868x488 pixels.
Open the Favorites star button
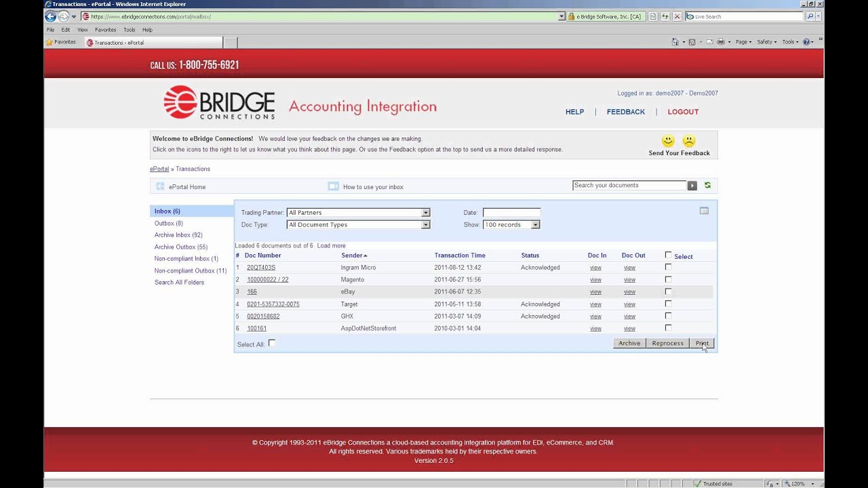[x=60, y=42]
